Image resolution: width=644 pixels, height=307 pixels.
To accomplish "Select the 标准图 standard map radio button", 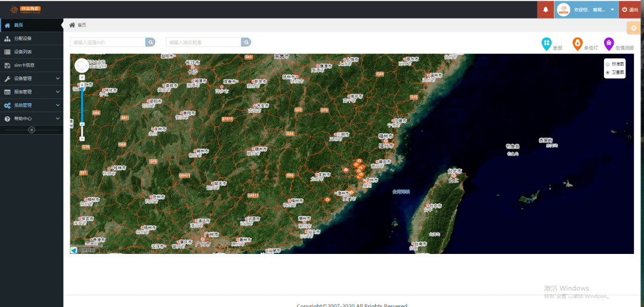I will pos(608,63).
